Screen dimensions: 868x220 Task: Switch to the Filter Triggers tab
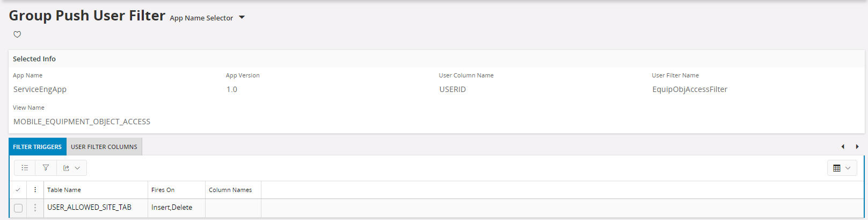37,147
